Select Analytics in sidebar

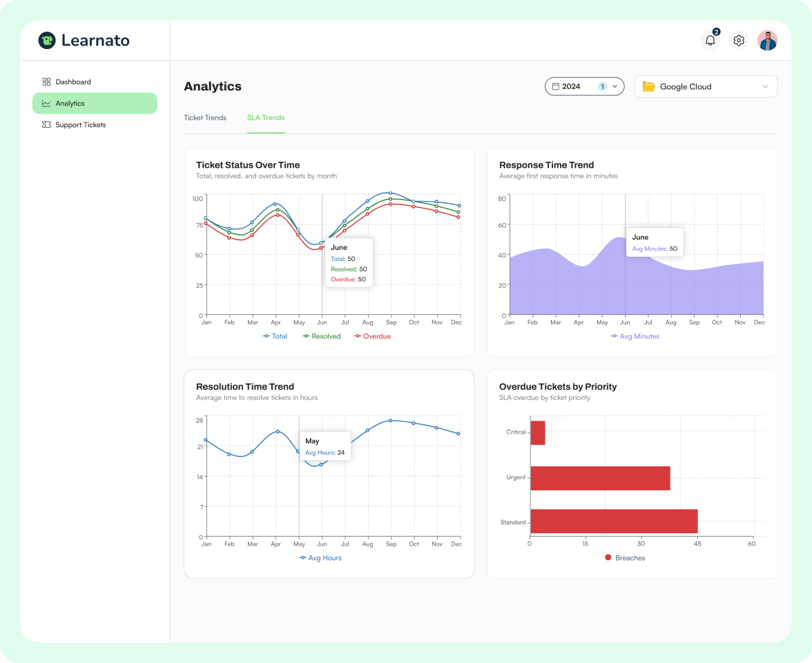tap(95, 104)
